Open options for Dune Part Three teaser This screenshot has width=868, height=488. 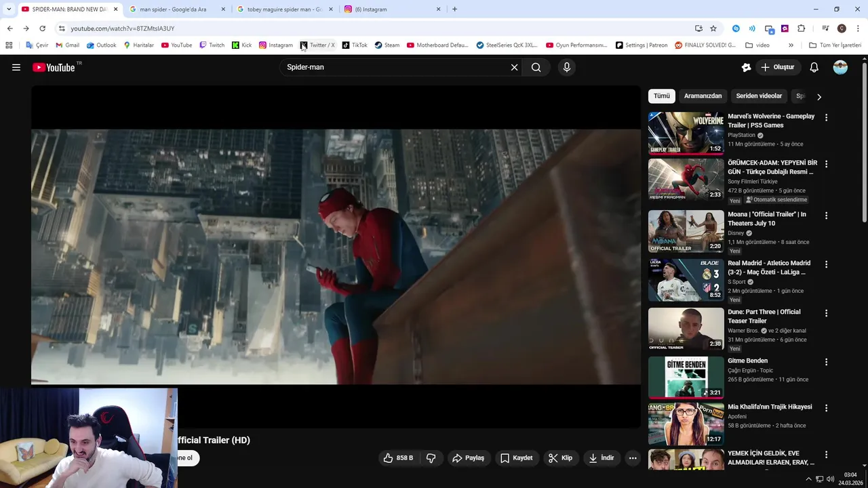click(826, 313)
